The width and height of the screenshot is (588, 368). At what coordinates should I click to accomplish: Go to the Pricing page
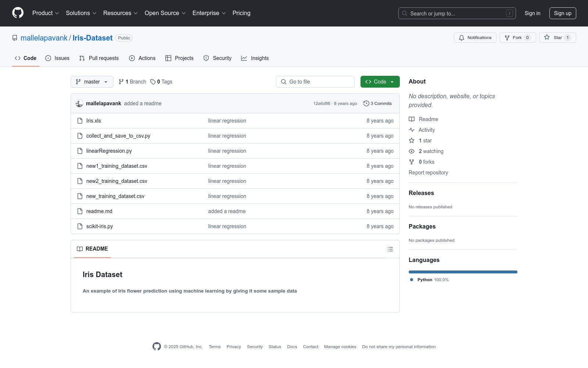[x=241, y=13]
